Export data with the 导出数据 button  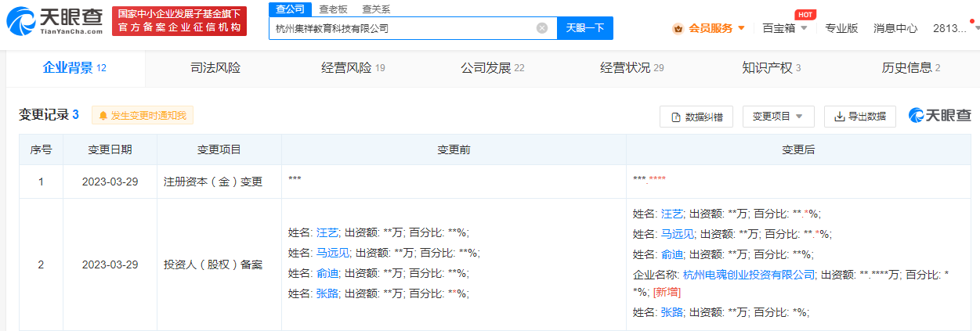(859, 117)
